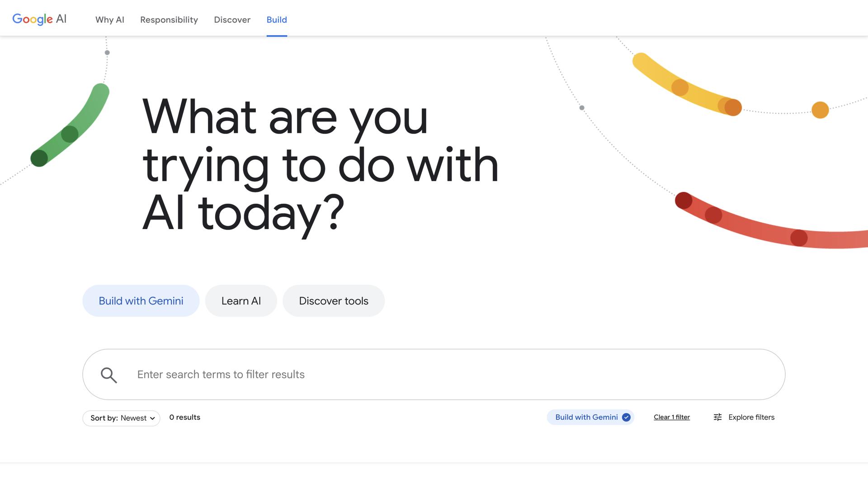The width and height of the screenshot is (868, 488).
Task: Open filters via the Explore filters sliders icon
Action: pos(718,418)
